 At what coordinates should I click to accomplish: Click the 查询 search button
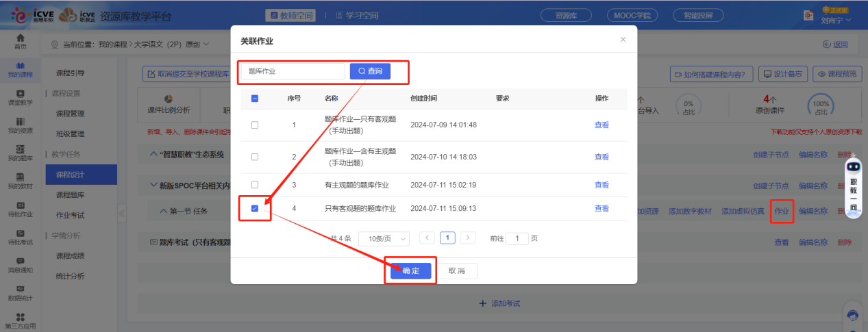click(370, 71)
